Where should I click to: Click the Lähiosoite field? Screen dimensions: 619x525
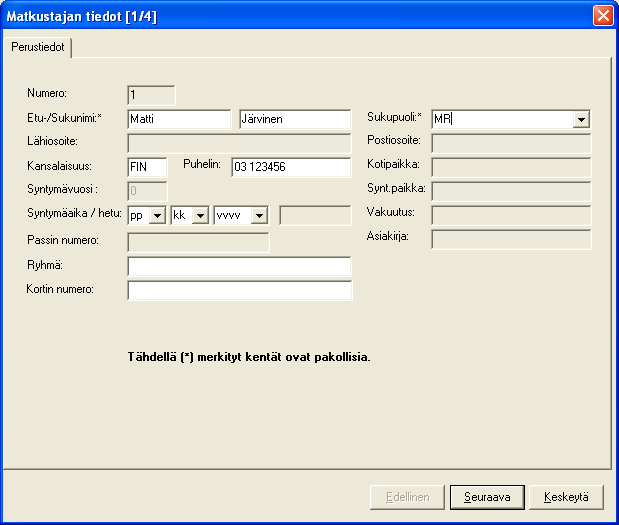pyautogui.click(x=239, y=143)
